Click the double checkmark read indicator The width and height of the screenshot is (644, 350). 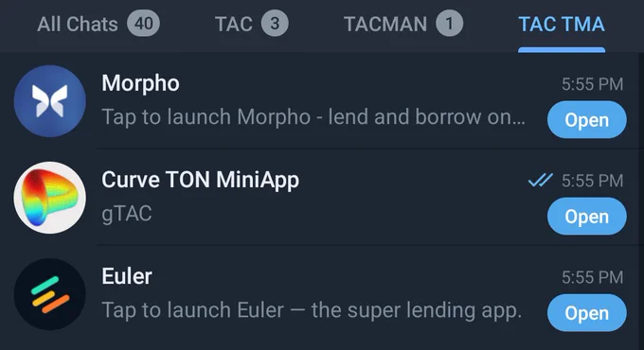point(540,180)
